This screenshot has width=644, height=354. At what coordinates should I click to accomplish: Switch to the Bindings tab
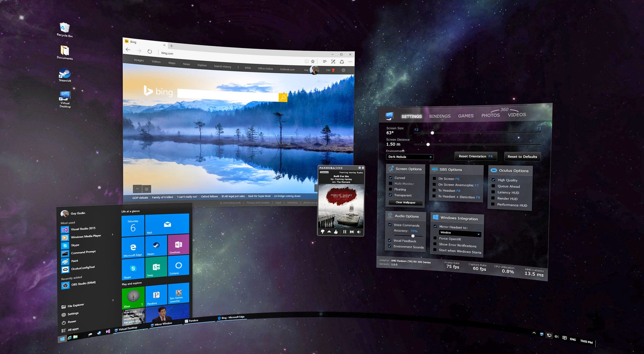440,116
